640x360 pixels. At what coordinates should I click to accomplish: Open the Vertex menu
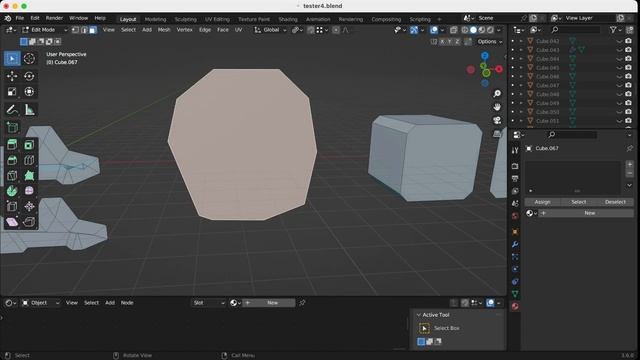184,30
